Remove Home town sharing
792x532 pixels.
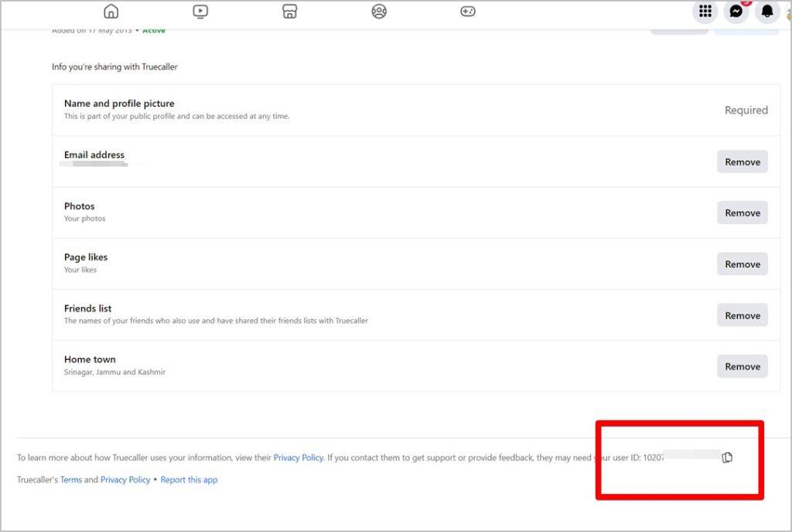[742, 366]
